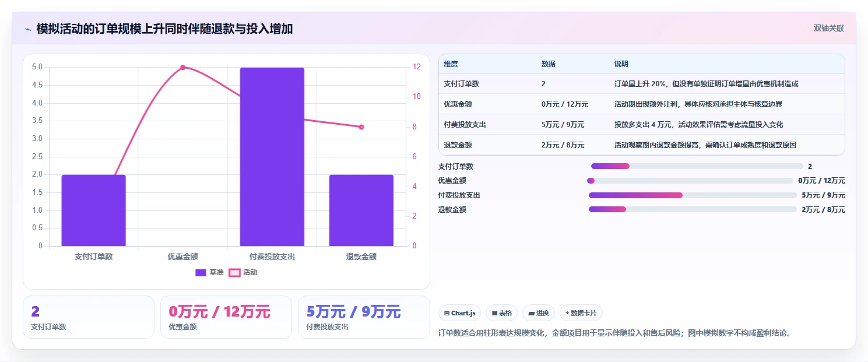
Task: Click the 数据卡片 tag chip
Action: [581, 313]
